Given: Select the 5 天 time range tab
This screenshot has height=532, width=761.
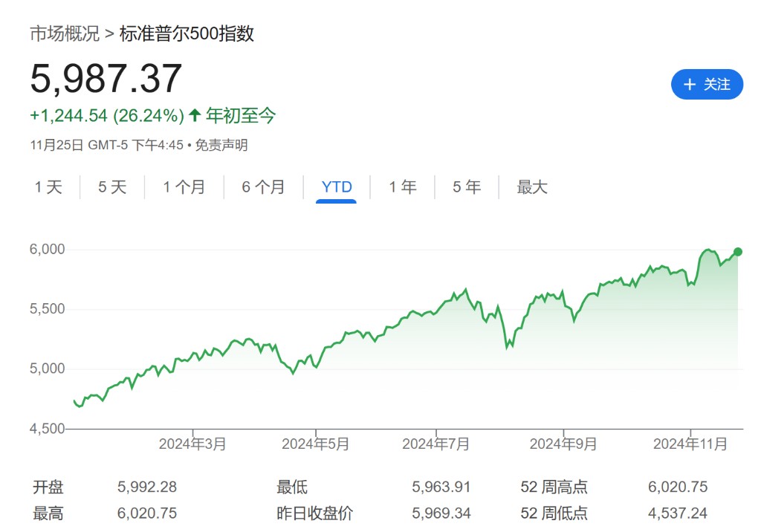Looking at the screenshot, I should click(112, 187).
